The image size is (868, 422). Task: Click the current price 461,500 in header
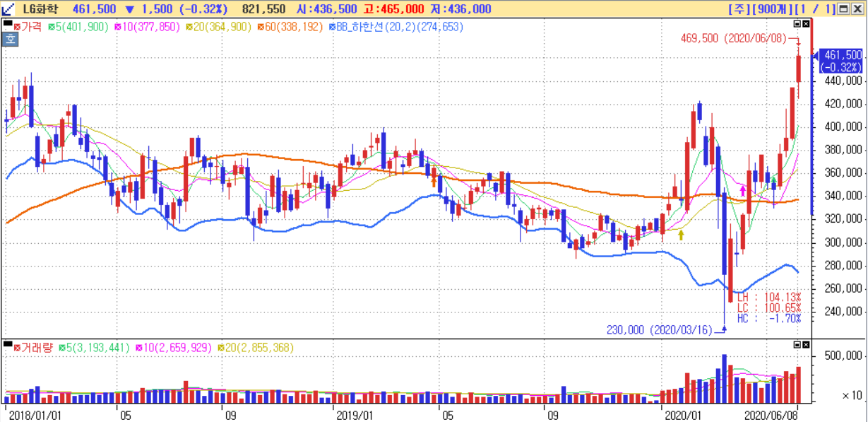click(95, 9)
